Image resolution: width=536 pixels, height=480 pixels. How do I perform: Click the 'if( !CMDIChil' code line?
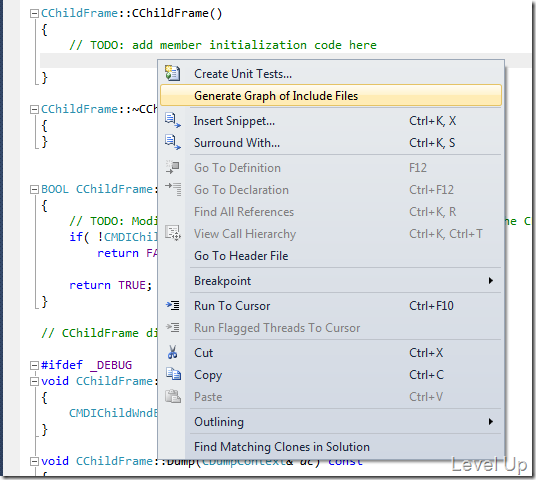[x=113, y=237]
